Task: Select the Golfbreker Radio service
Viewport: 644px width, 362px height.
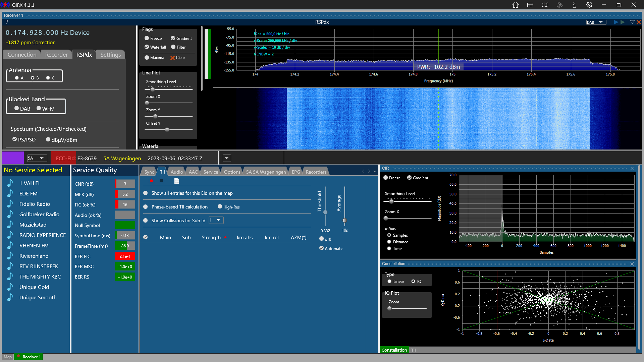Action: pos(39,214)
